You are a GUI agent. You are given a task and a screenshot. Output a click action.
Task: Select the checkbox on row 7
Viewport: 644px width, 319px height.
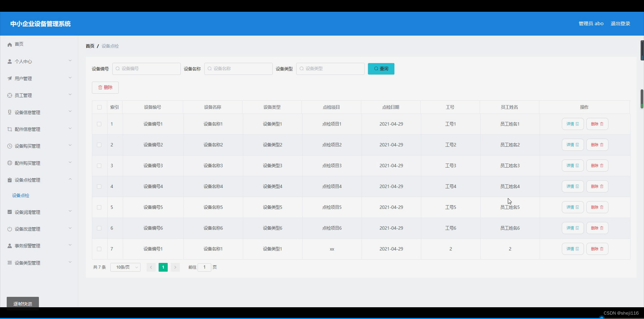tap(99, 249)
